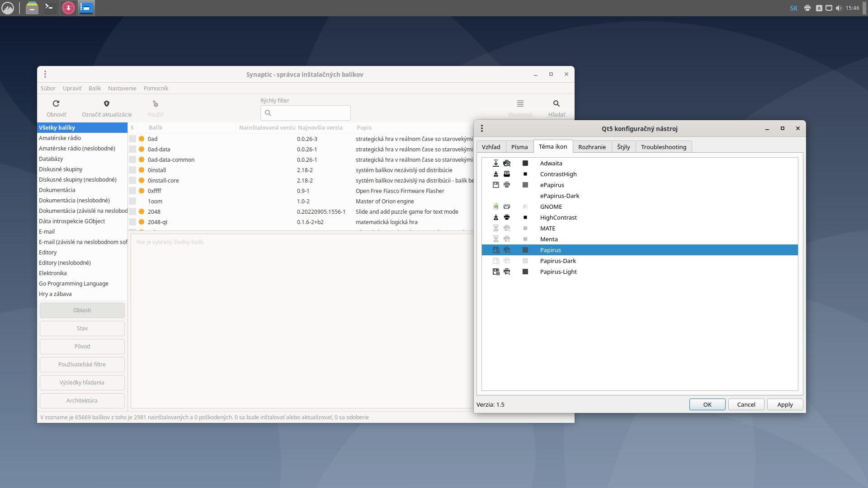This screenshot has width=868, height=488.
Task: Click Cancel in Qt5 configuration tool
Action: (x=746, y=404)
